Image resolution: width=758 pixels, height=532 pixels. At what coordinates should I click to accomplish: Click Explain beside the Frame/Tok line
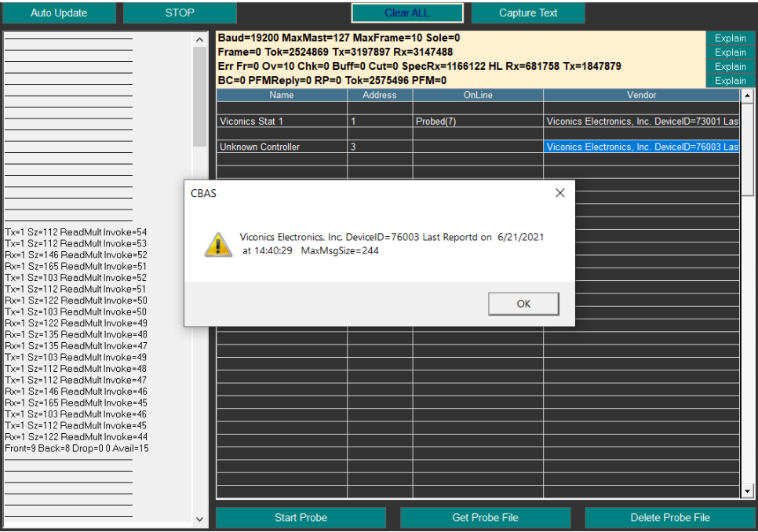(x=730, y=53)
